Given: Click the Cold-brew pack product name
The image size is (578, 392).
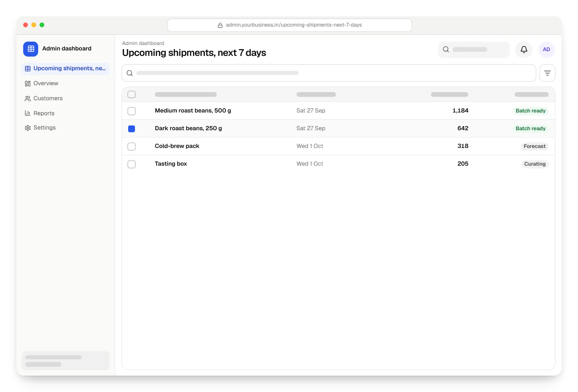Looking at the screenshot, I should (177, 146).
